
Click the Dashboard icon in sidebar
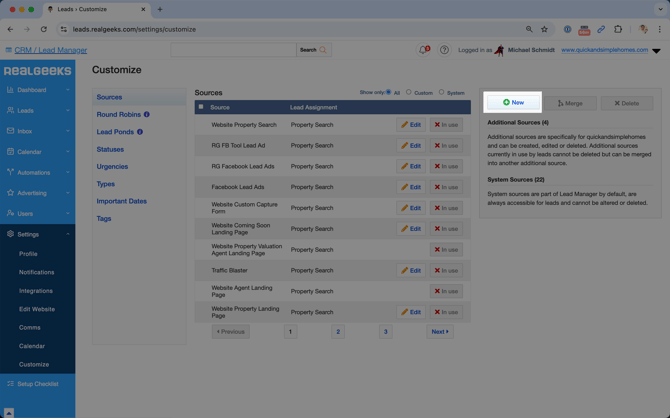[x=10, y=90]
